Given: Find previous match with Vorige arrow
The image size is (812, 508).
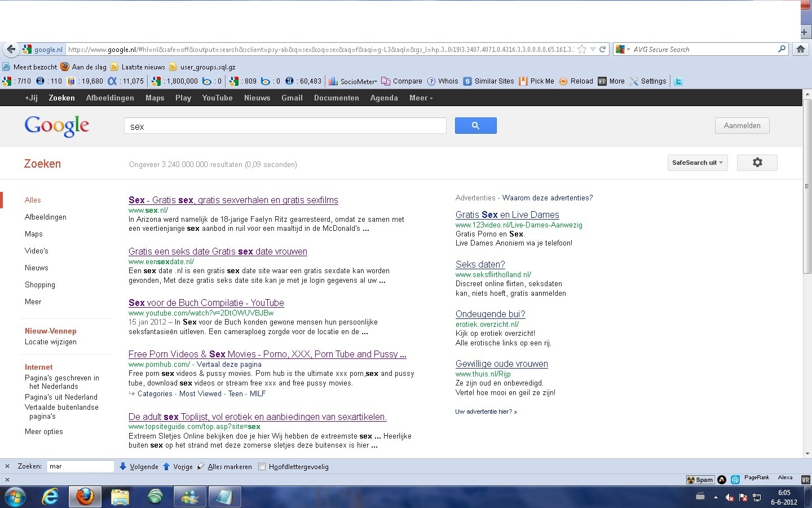Looking at the screenshot, I should click(178, 467).
